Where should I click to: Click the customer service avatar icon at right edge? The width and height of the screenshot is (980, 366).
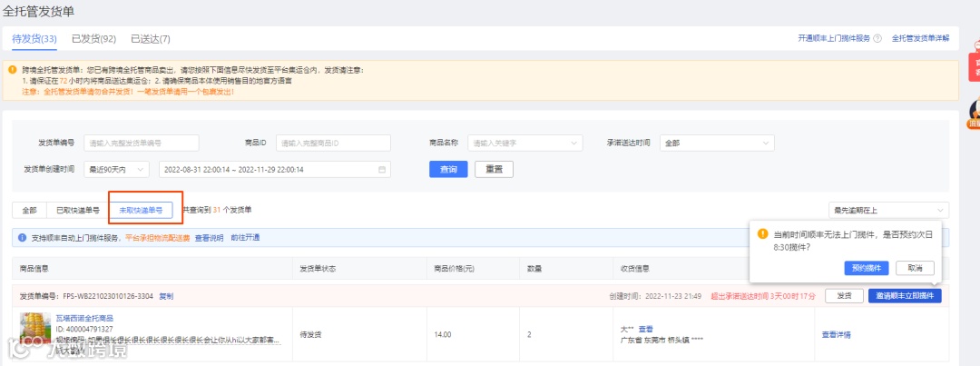[975, 114]
